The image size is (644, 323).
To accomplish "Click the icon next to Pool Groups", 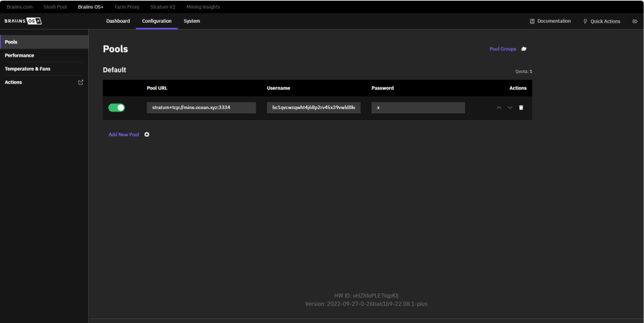I will pyautogui.click(x=524, y=49).
